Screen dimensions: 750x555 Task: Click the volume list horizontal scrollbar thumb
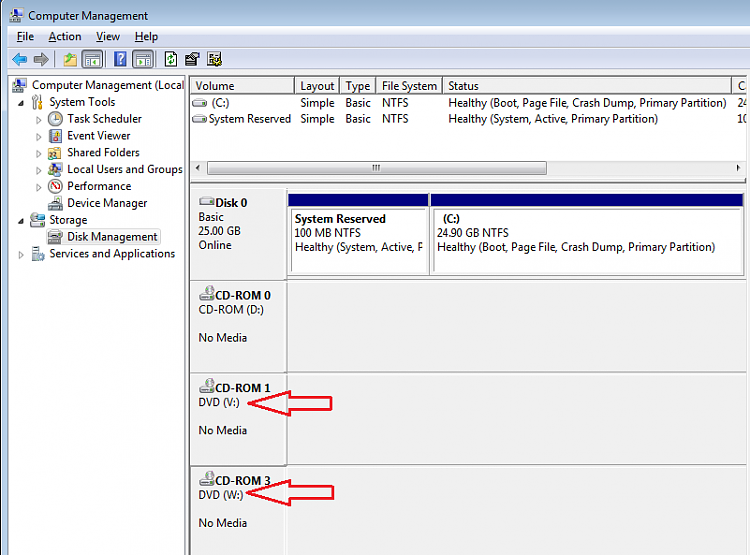pyautogui.click(x=377, y=168)
